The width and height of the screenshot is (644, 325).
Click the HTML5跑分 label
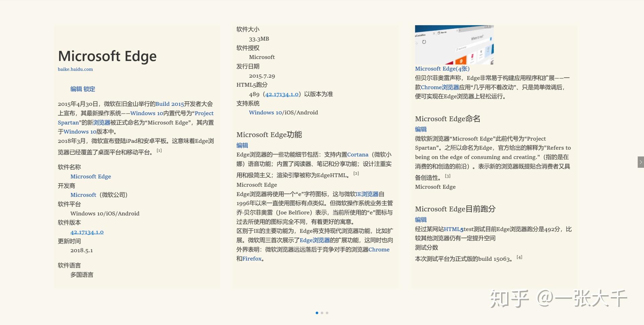click(252, 85)
